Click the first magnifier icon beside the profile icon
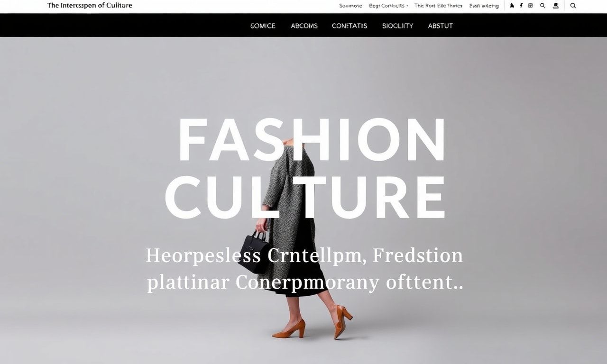607x364 pixels. (x=543, y=6)
